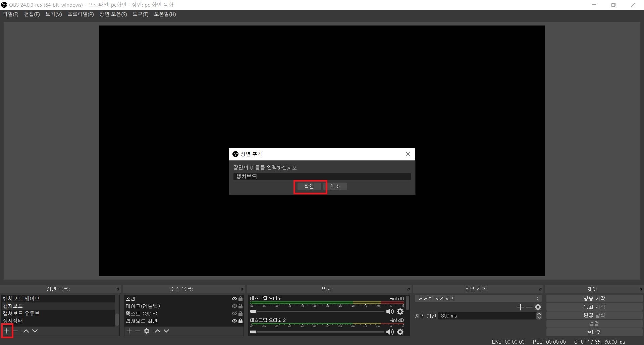Move the selected scene up

26,331
